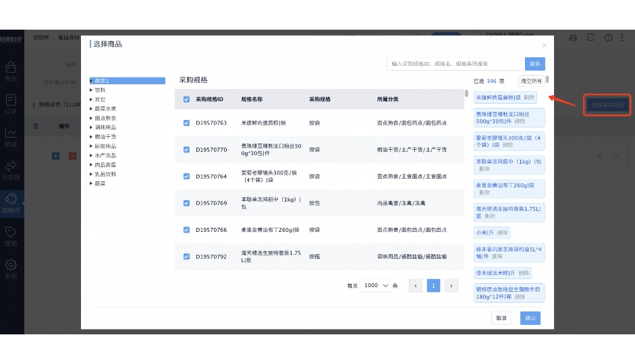Uncheck the row D19570792 checkbox
Viewport: 635px width, 364px height.
coord(186,256)
